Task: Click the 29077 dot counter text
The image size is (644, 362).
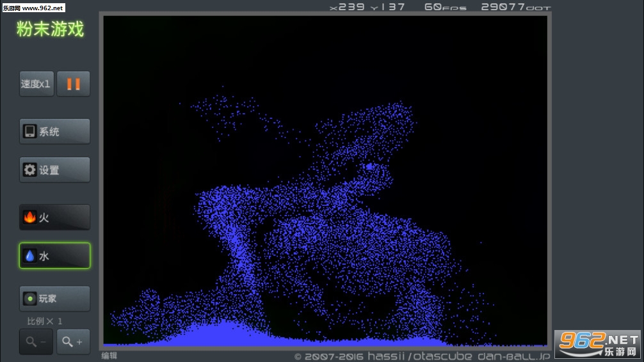Action: [x=515, y=7]
